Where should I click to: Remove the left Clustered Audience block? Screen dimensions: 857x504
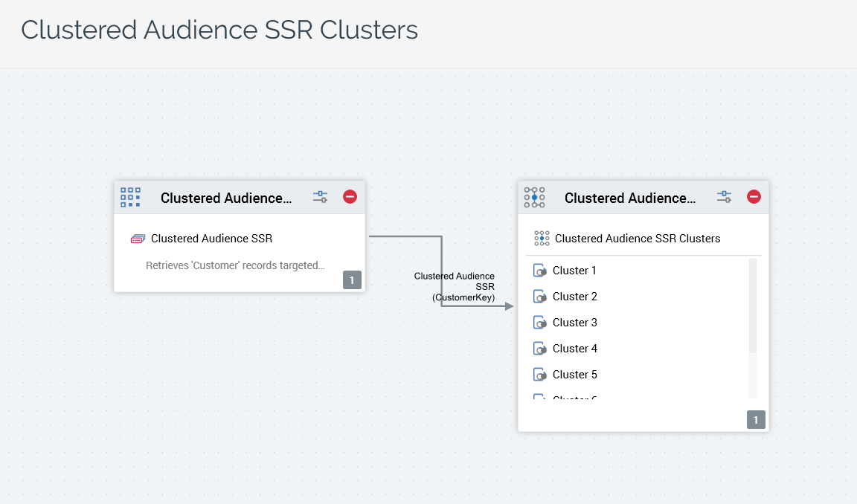pyautogui.click(x=350, y=197)
